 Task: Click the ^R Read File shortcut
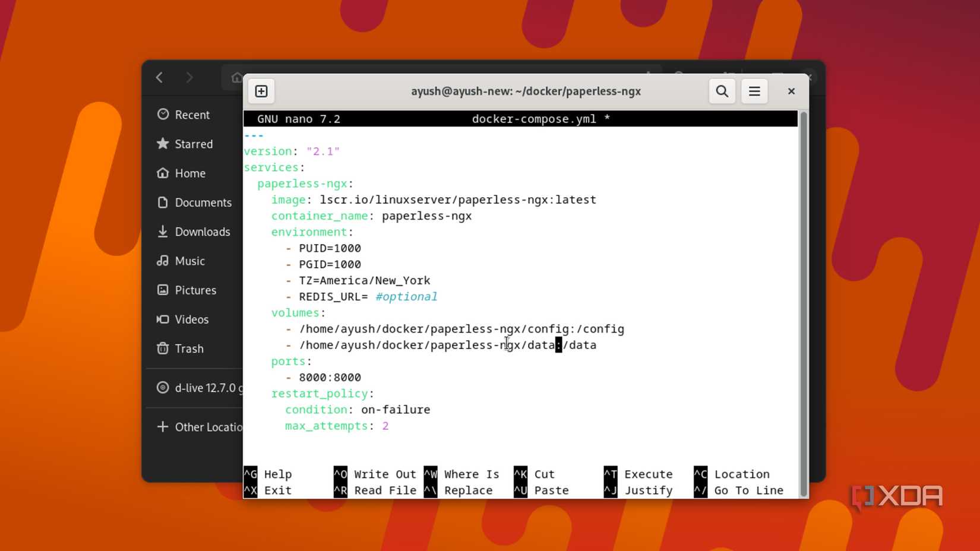pyautogui.click(x=375, y=490)
